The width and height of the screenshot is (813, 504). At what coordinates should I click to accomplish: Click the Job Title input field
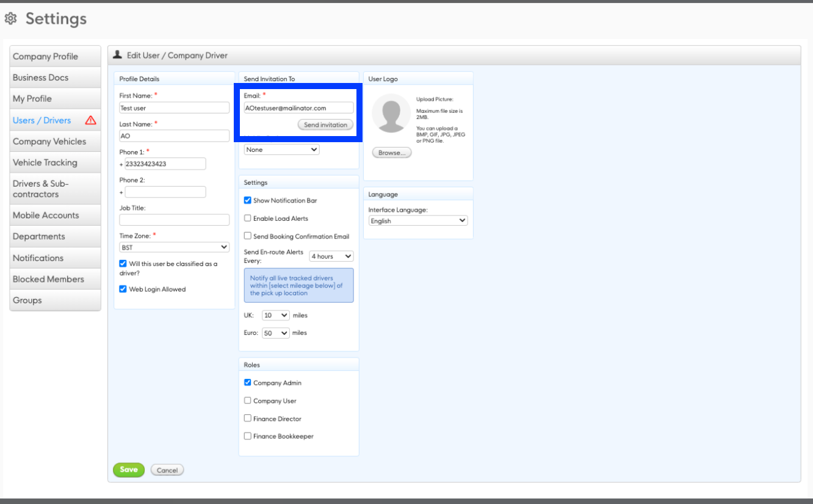[x=174, y=220]
